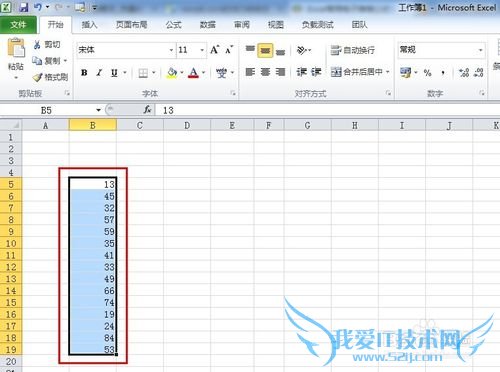
Task: Switch to the 插入 (Insert) tab
Action: [89, 25]
